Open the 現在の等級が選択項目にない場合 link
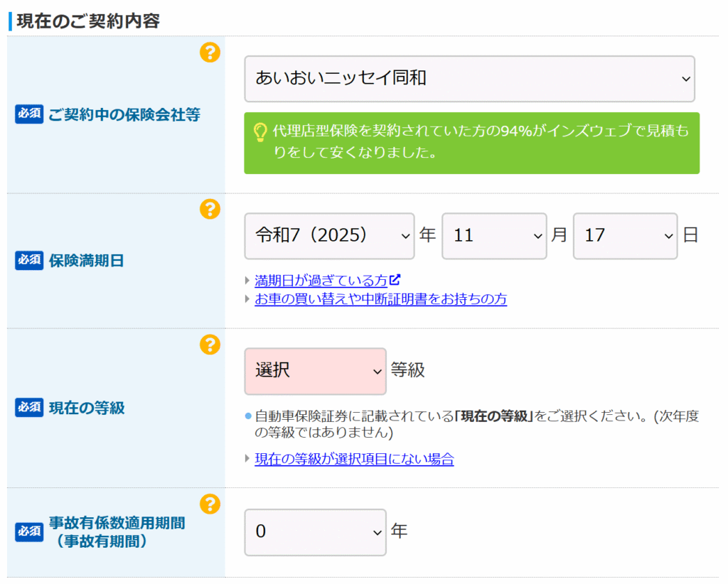This screenshot has width=728, height=584. pos(354,459)
